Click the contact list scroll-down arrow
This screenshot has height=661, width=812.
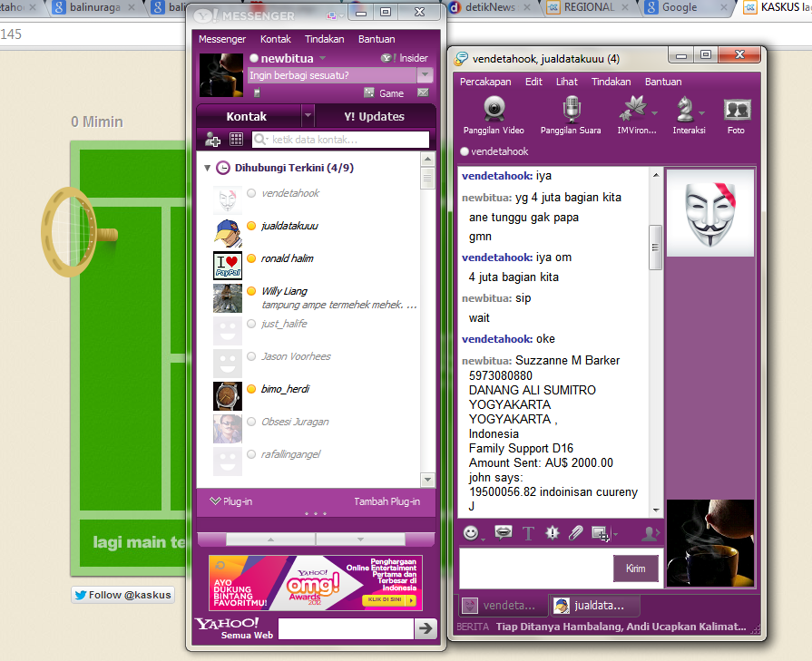(x=427, y=480)
